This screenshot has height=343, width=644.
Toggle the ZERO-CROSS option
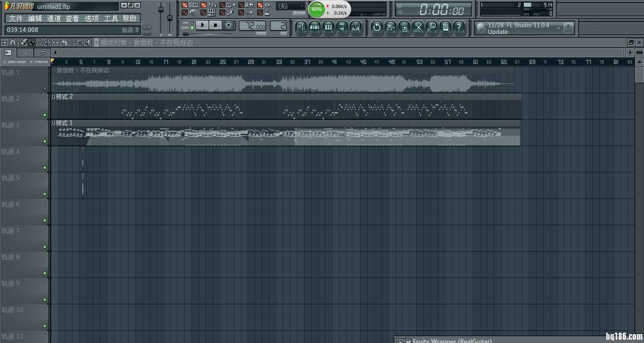(x=15, y=62)
